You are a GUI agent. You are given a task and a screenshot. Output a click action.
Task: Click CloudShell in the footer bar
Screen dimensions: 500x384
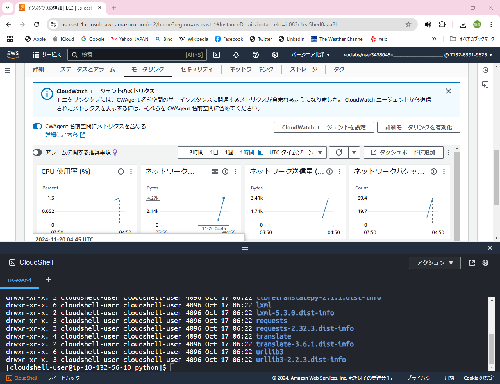[21, 378]
